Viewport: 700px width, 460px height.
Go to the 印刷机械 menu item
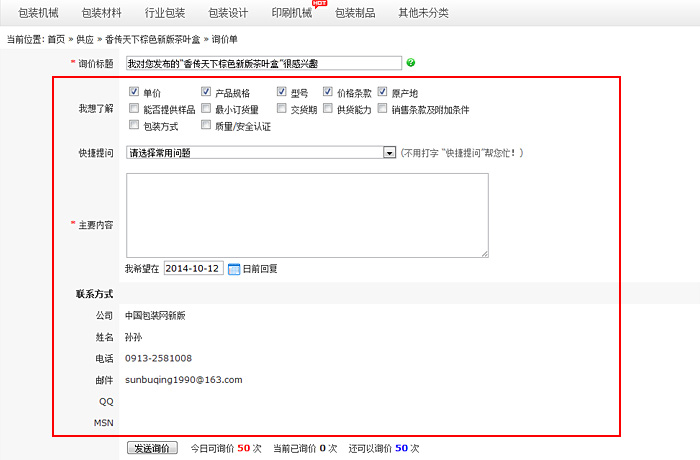[291, 13]
